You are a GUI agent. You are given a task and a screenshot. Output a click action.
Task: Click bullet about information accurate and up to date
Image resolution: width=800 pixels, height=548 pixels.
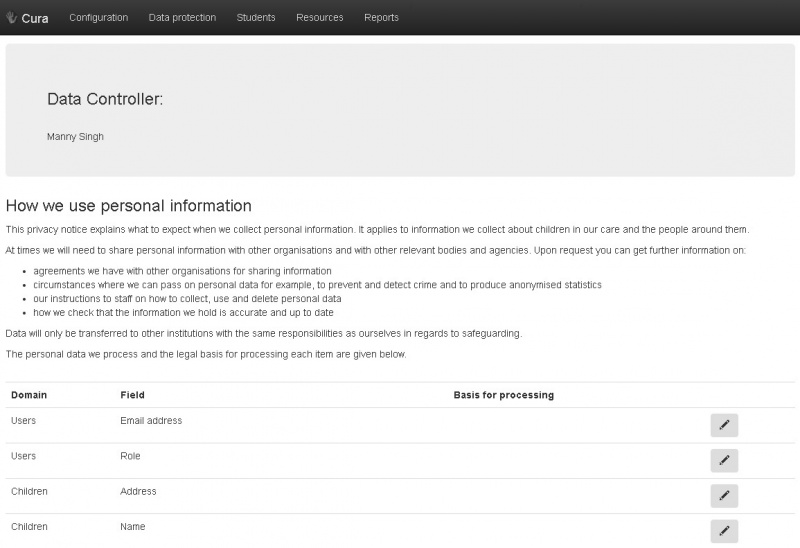[183, 312]
